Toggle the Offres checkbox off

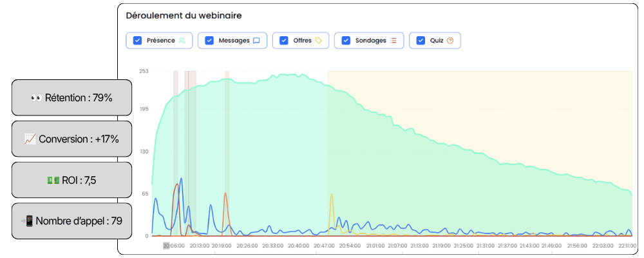[x=284, y=41]
